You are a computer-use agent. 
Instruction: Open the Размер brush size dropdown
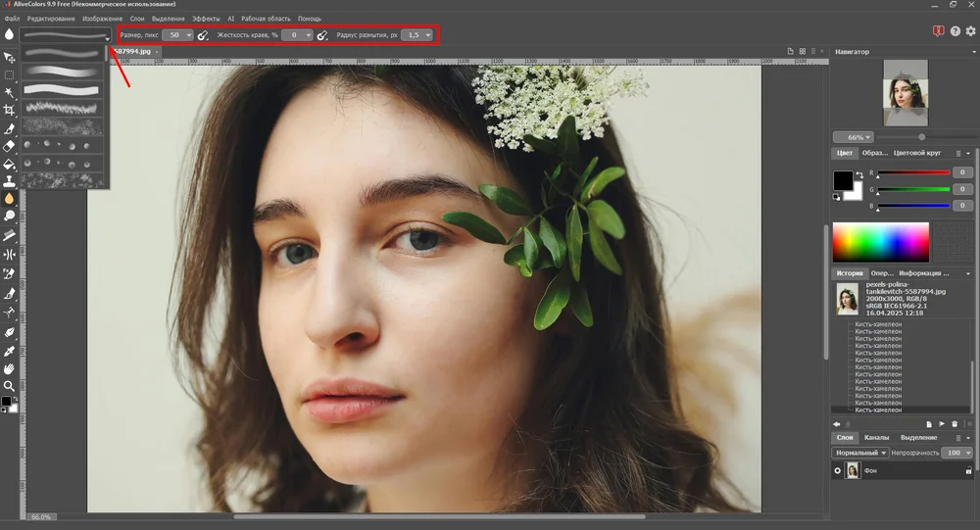pyautogui.click(x=189, y=35)
